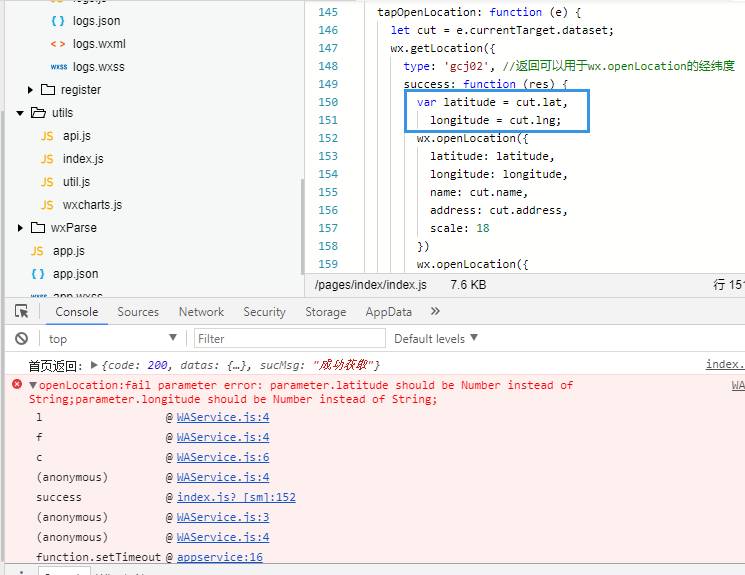Image resolution: width=745 pixels, height=575 pixels.
Task: Switch to the Security tab
Action: 264,312
